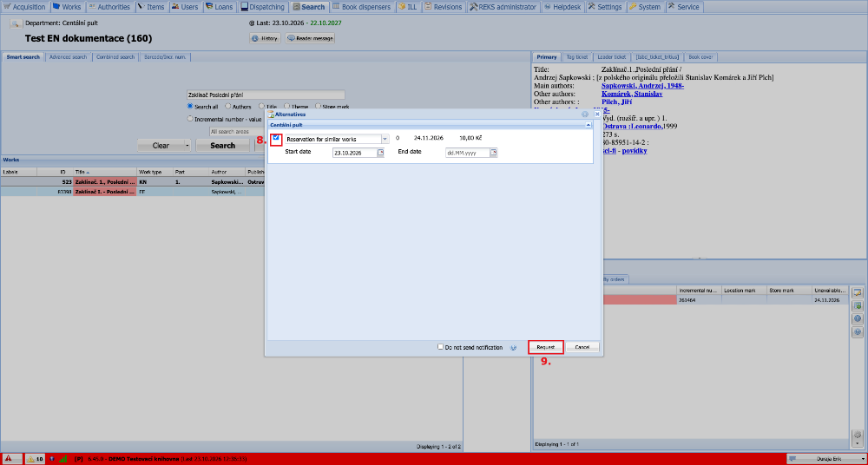Switch to the Dispatching tab

tap(263, 7)
